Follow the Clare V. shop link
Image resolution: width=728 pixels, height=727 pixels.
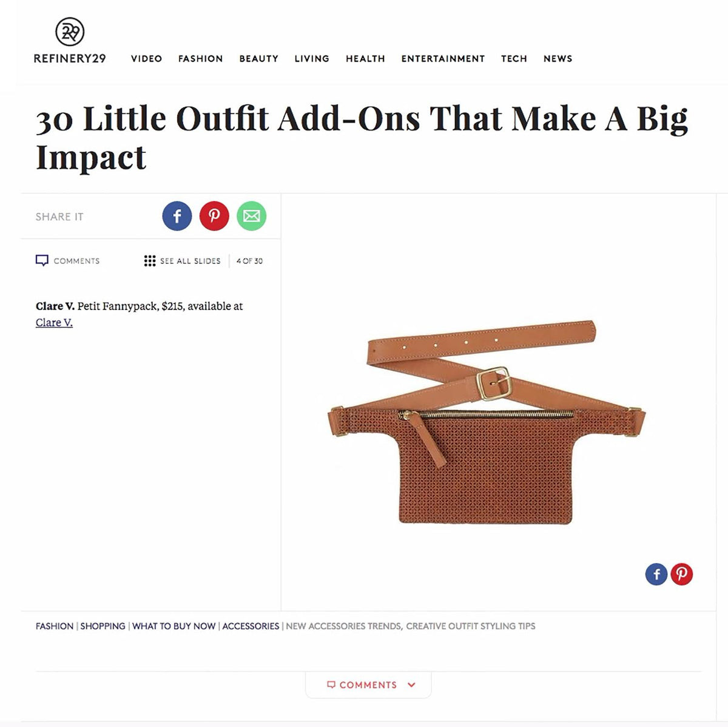(x=54, y=322)
